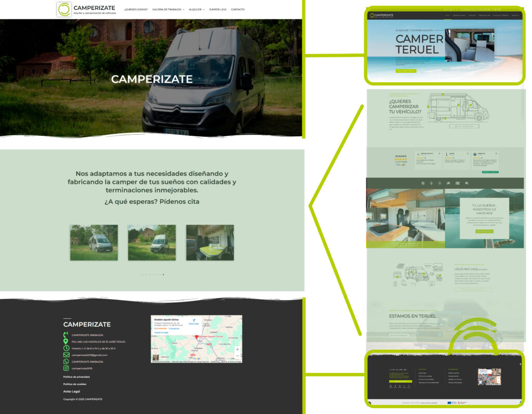The image size is (532, 414).
Task: Click the red map marker pin
Action: pos(196,337)
